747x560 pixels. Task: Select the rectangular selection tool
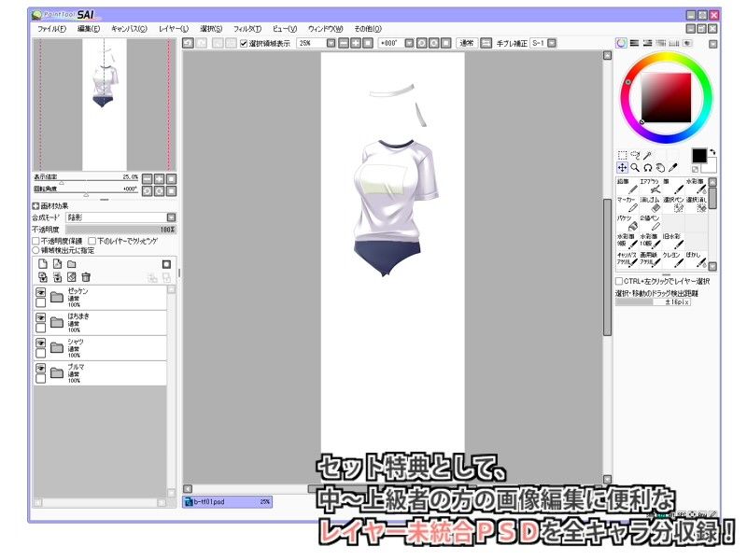pos(622,155)
